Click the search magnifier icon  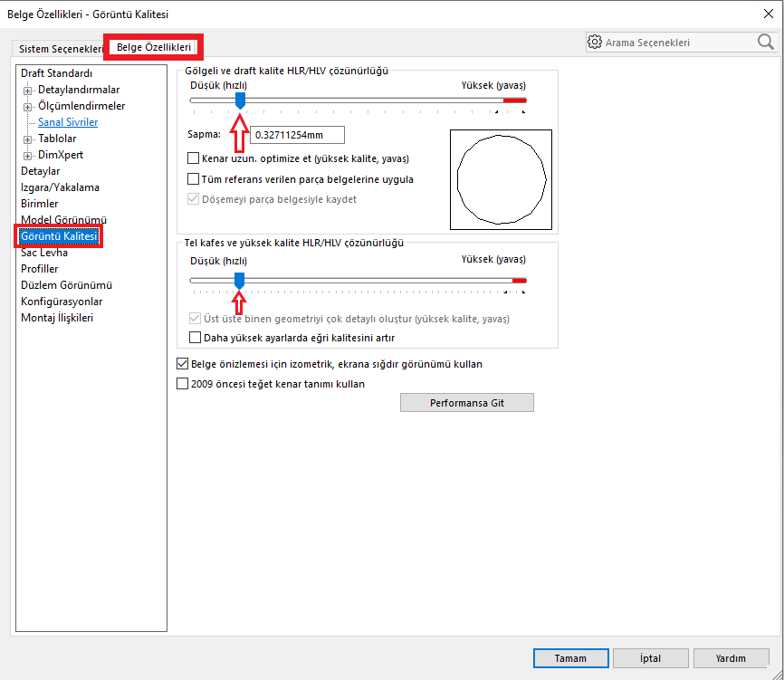(x=765, y=42)
